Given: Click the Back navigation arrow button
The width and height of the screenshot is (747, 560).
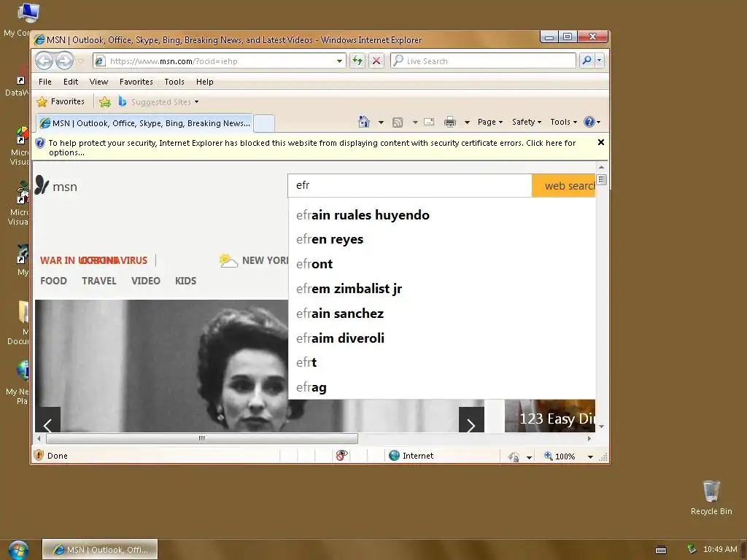Looking at the screenshot, I should pos(44,61).
